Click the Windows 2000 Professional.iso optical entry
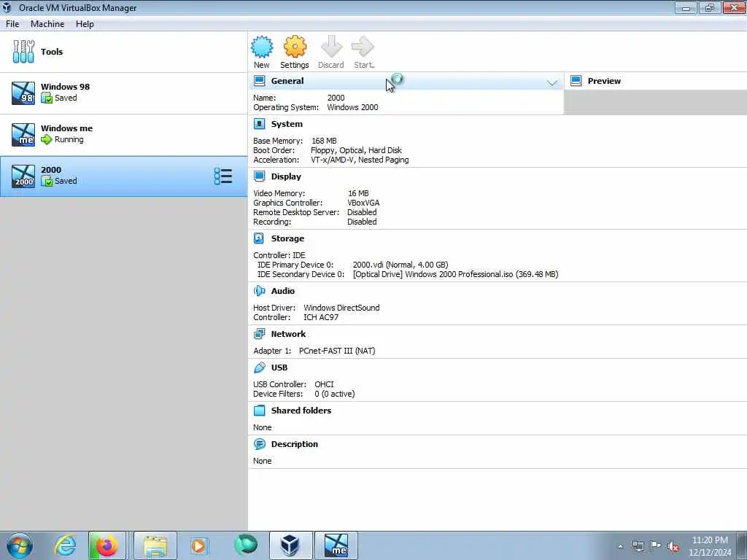The image size is (747, 560). [455, 274]
